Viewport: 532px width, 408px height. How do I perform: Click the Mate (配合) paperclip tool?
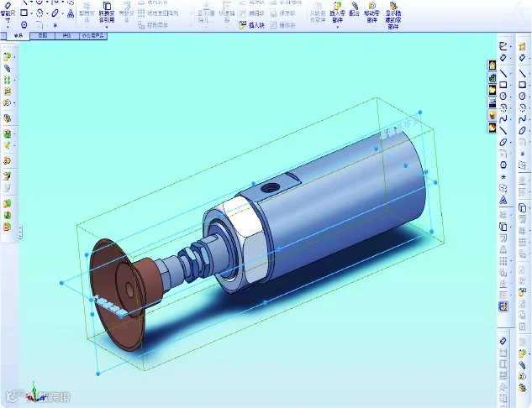355,9
